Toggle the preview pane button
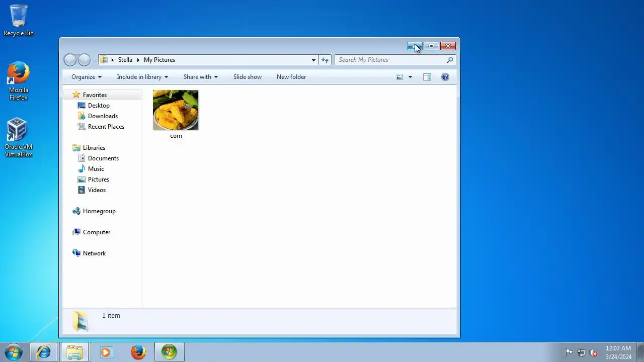644x362 pixels. [427, 77]
